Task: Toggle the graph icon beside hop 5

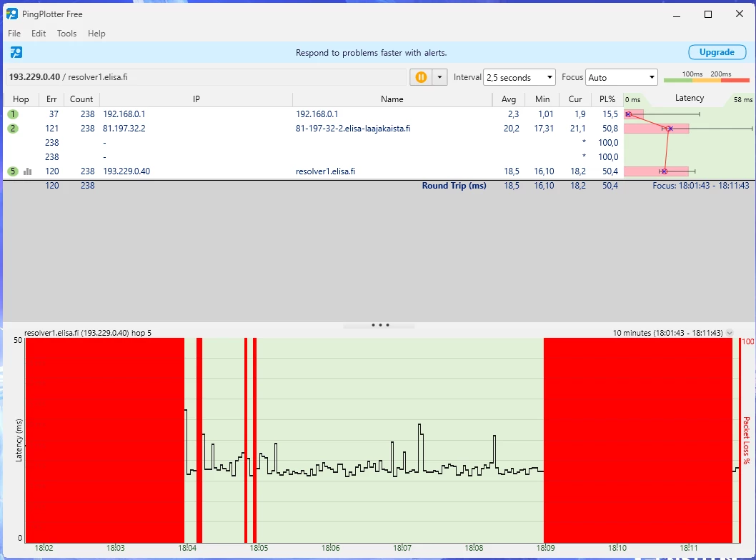Action: tap(27, 171)
